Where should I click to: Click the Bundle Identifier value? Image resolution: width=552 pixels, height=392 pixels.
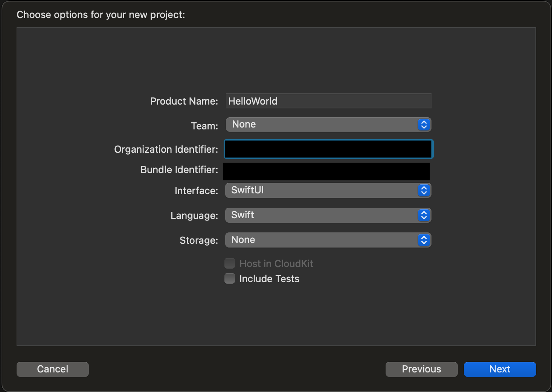(x=326, y=172)
